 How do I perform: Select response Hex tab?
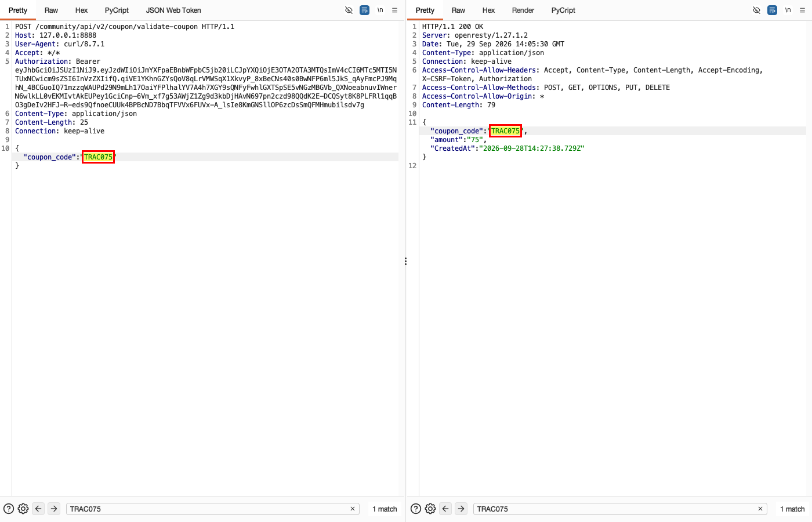coord(488,10)
